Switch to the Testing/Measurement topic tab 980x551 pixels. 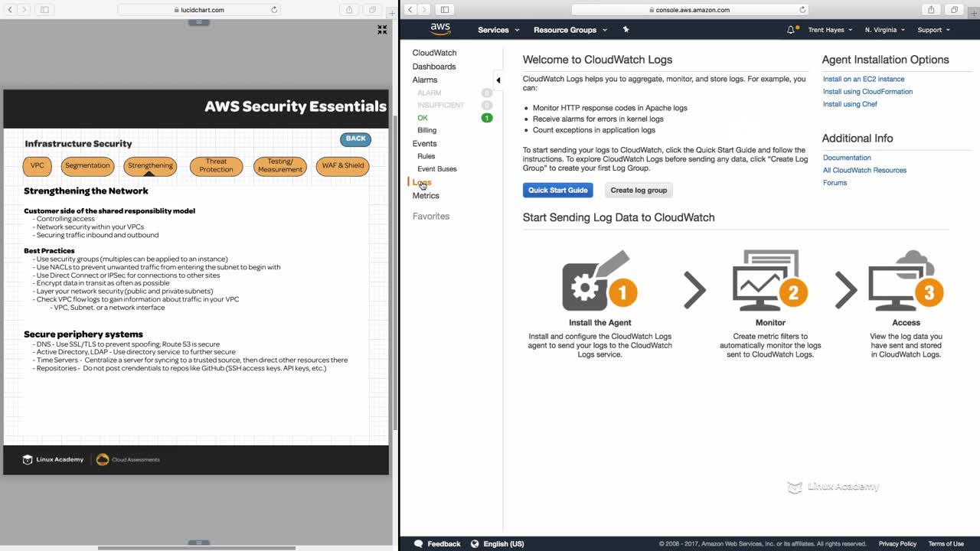(x=280, y=166)
